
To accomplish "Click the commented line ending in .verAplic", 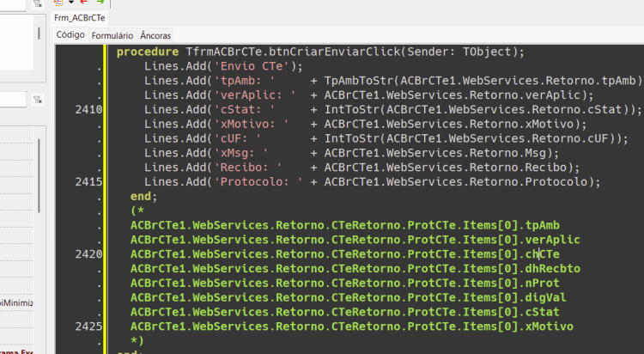I will [355, 240].
